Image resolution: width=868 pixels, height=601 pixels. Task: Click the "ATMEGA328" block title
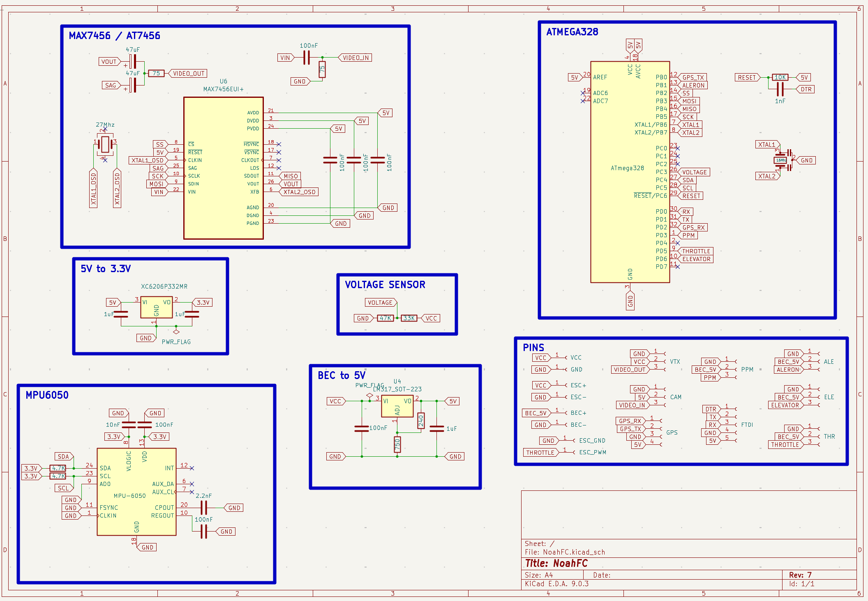pos(572,32)
